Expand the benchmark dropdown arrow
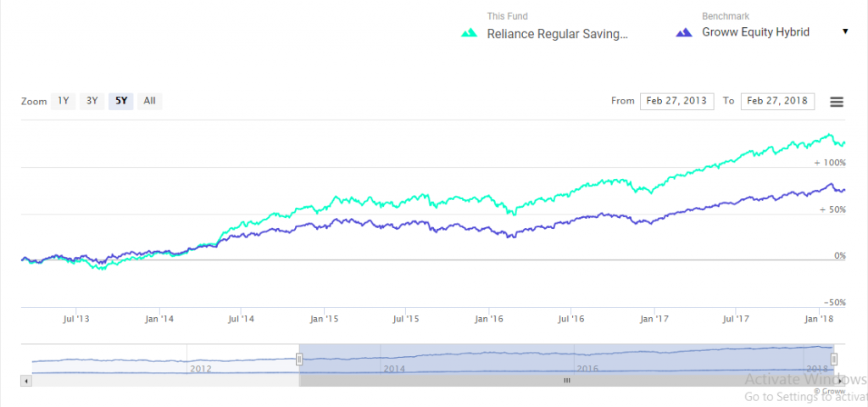 click(x=845, y=32)
